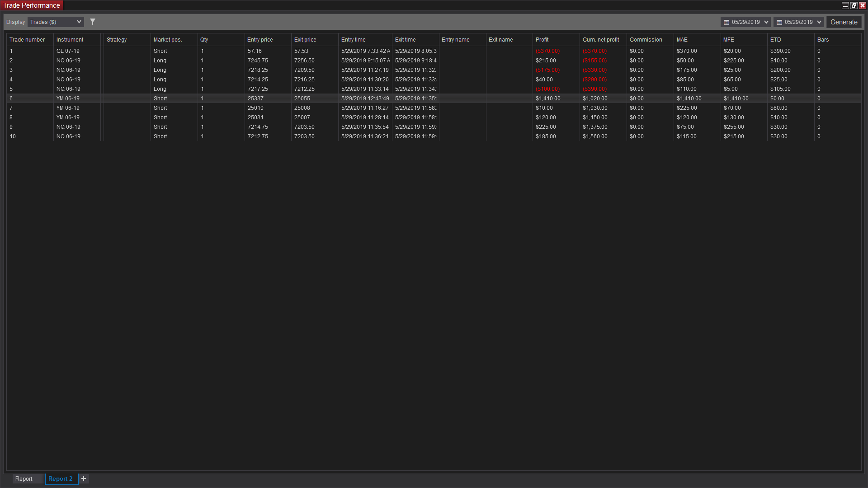Click entry price 25010 in trade 7
The width and height of the screenshot is (868, 488).
(255, 108)
